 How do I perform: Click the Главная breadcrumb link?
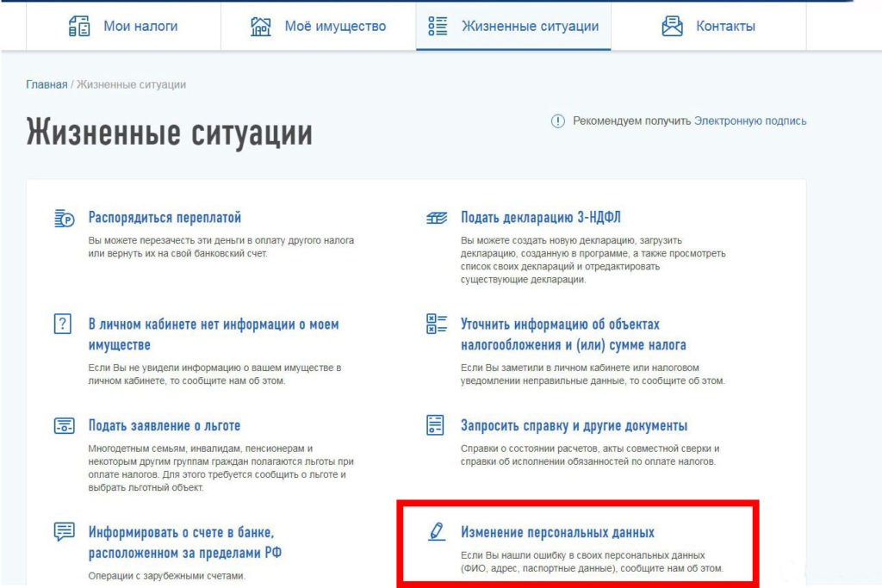pyautogui.click(x=47, y=84)
